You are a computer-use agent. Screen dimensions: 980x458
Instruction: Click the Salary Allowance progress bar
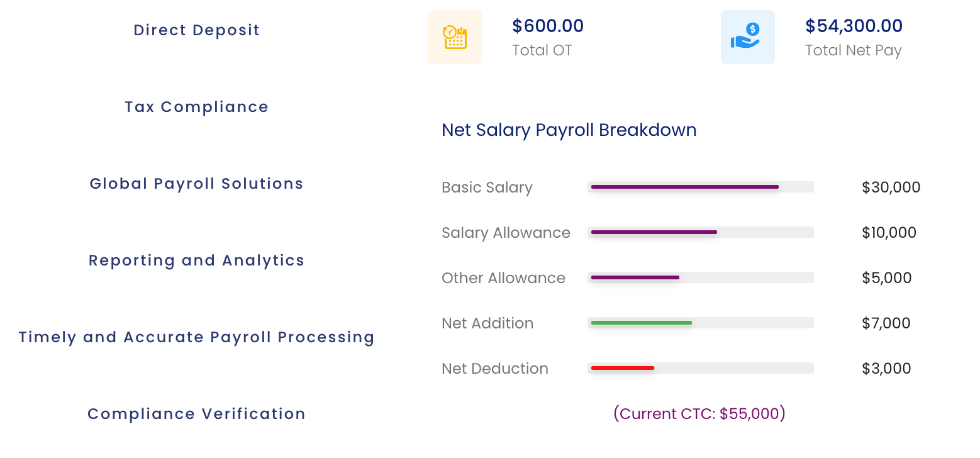(x=654, y=232)
